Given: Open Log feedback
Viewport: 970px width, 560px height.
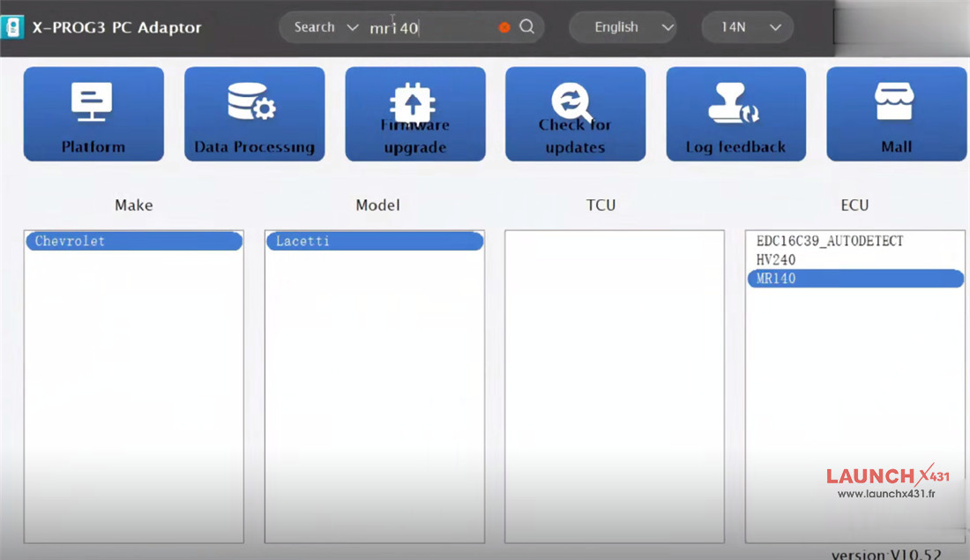Looking at the screenshot, I should point(735,114).
